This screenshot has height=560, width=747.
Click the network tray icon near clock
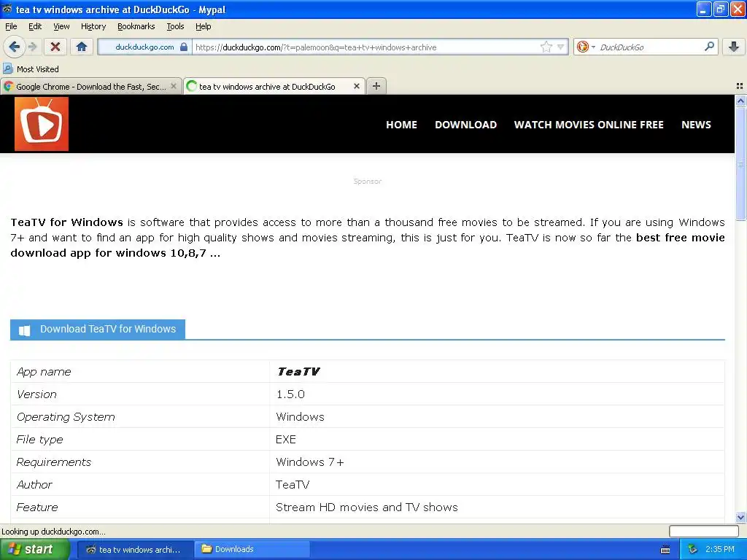click(x=692, y=550)
